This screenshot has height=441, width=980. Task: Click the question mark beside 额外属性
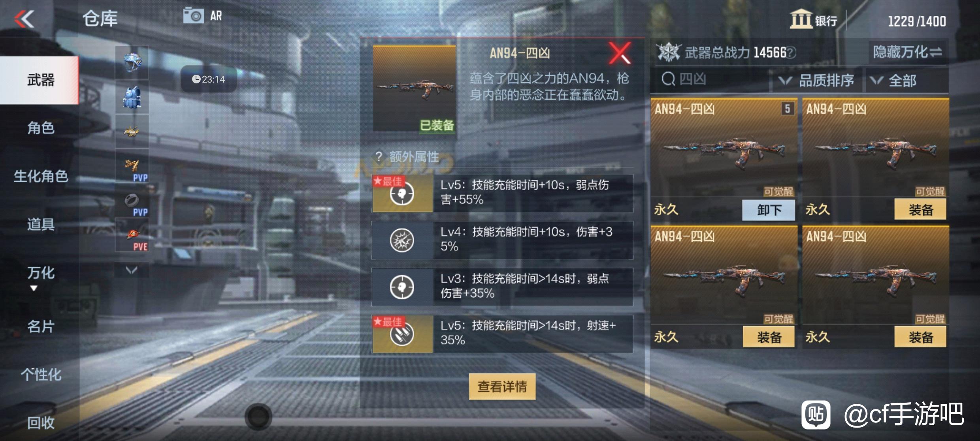coord(379,157)
